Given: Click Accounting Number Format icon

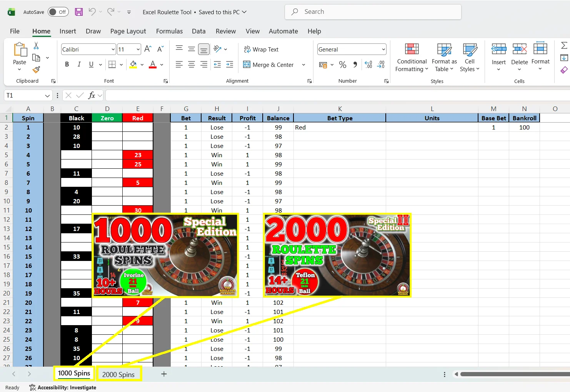Looking at the screenshot, I should coord(323,65).
